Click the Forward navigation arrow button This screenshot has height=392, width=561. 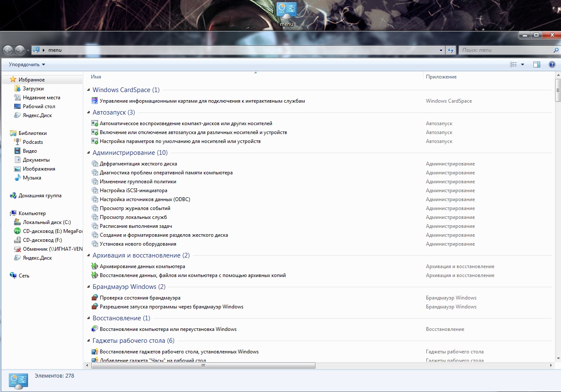[x=20, y=50]
